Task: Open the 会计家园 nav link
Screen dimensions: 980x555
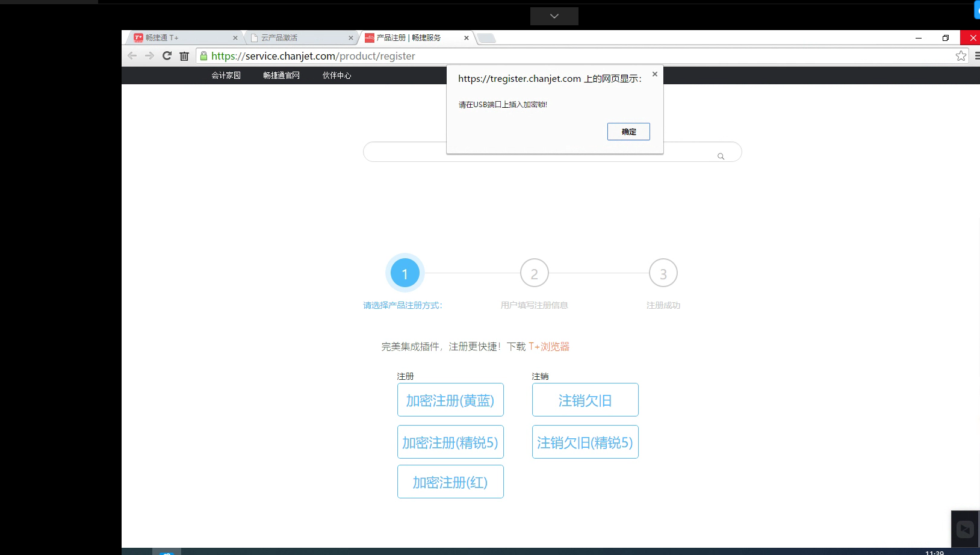Action: [226, 75]
